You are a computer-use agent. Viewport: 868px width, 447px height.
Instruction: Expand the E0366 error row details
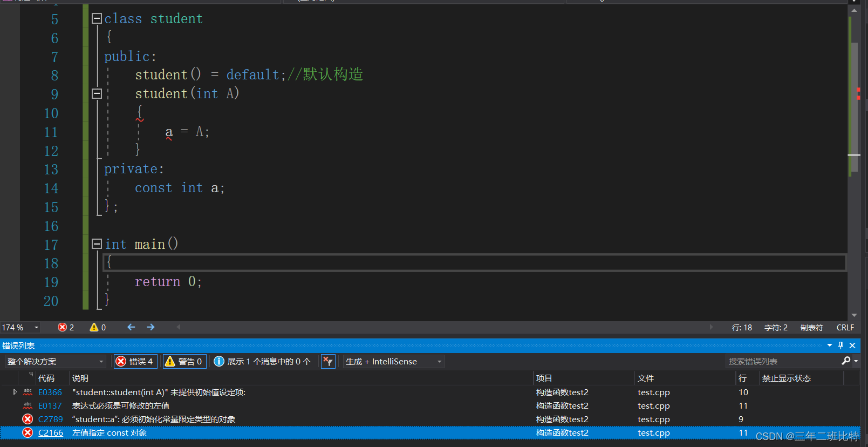click(x=15, y=392)
